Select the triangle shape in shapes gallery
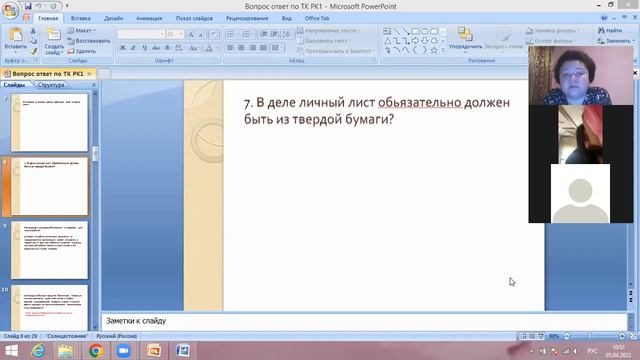 tap(387, 41)
